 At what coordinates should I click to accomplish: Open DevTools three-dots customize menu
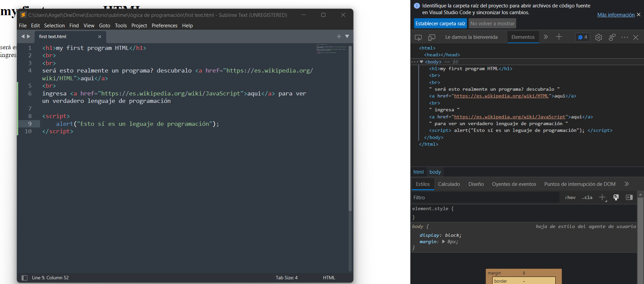coord(624,37)
